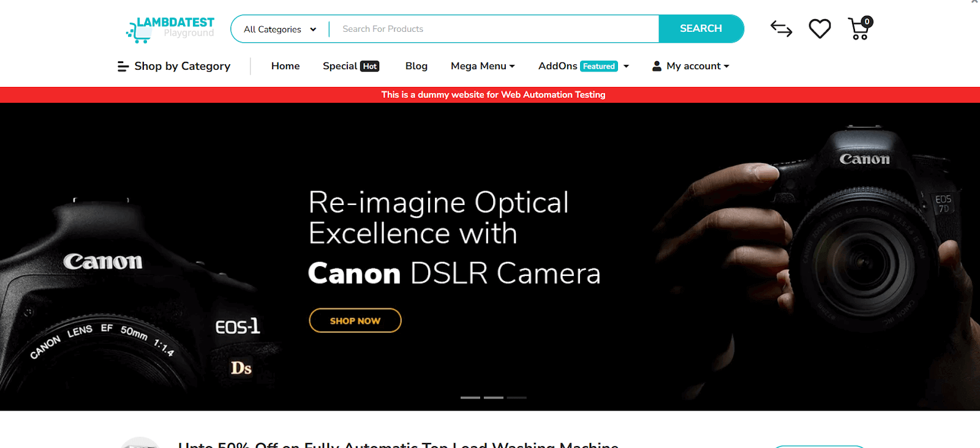Click the Hot badge next to Special
Viewport: 980px width, 448px height.
[x=370, y=66]
